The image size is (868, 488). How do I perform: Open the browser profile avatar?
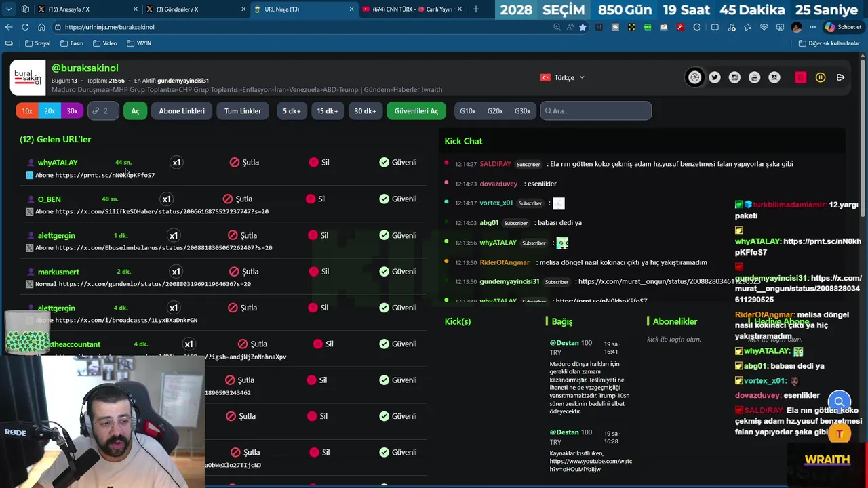[796, 27]
